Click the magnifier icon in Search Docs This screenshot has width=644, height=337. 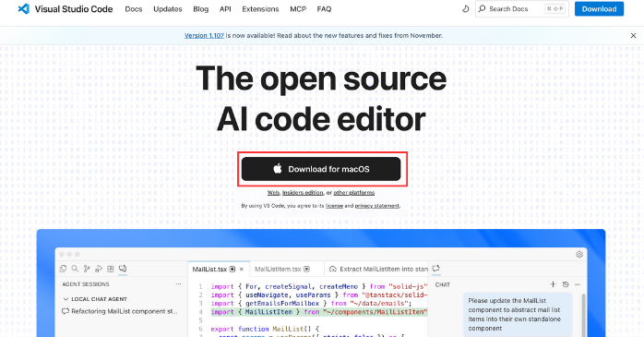tap(483, 8)
